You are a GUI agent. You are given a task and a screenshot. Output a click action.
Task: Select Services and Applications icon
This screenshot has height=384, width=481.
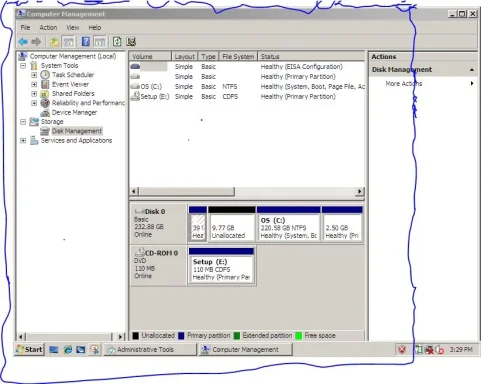point(34,140)
